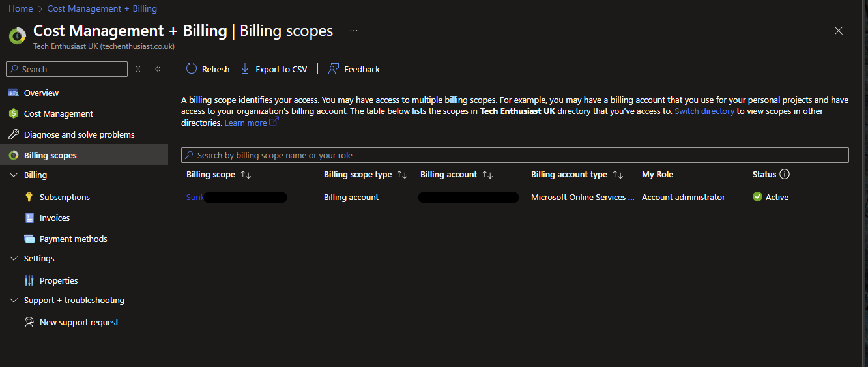This screenshot has width=868, height=367.
Task: Click the Properties sliders icon
Action: [x=29, y=280]
